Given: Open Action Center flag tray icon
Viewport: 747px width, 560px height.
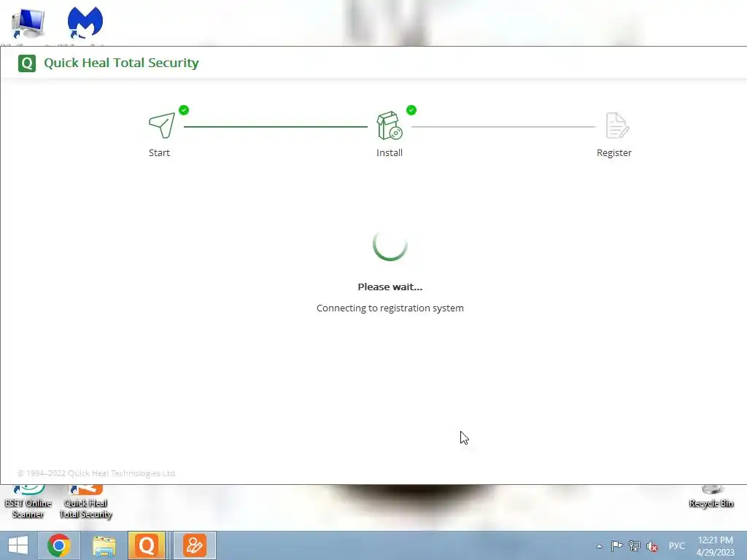Looking at the screenshot, I should 616,545.
